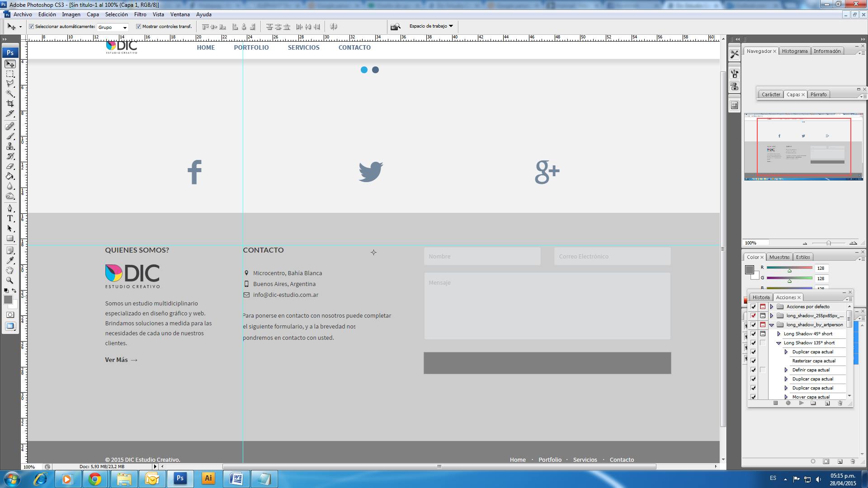Select the Zoom tool
This screenshot has height=488, width=868.
[10, 280]
